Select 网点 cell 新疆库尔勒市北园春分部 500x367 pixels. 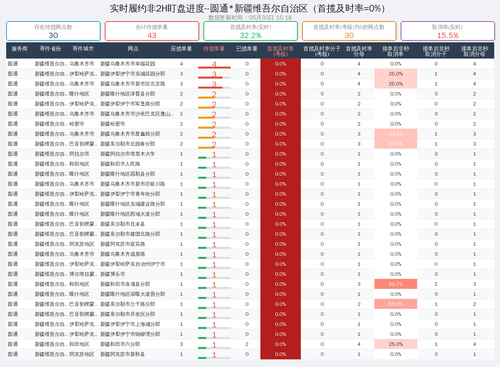[x=128, y=144]
